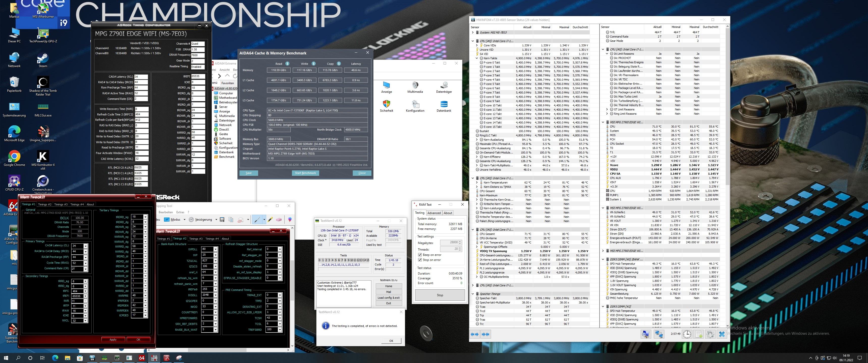
Task: Click the HWiNFO logging start document button
Action: click(x=698, y=334)
